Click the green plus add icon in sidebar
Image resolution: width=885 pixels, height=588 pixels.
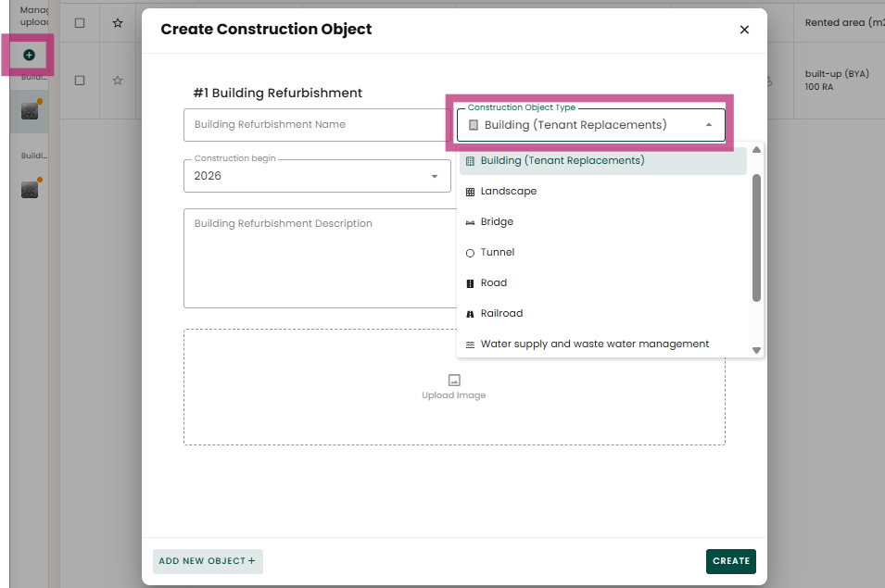[x=29, y=56]
